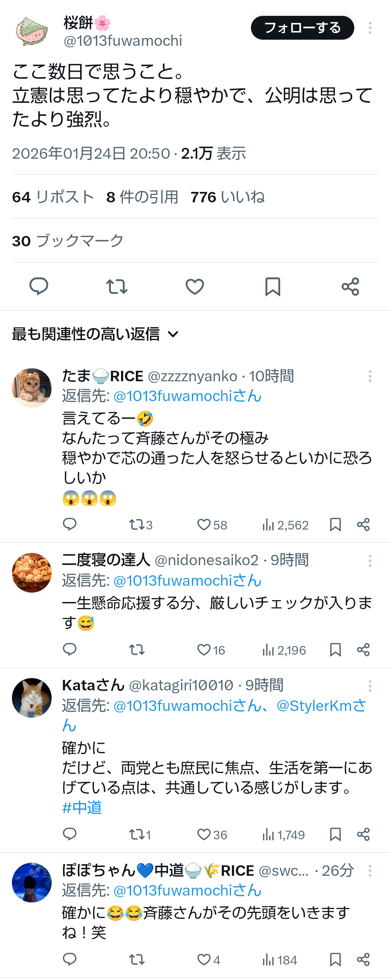
Task: View the 8 件の引用 quotes list
Action: [x=142, y=197]
